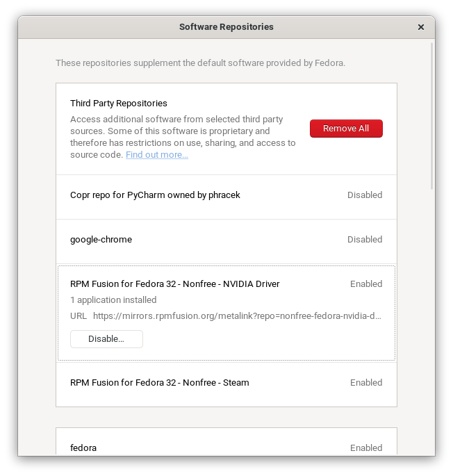Click the Enabled status of NVIDIA Driver repo
453x476 pixels.
[366, 284]
